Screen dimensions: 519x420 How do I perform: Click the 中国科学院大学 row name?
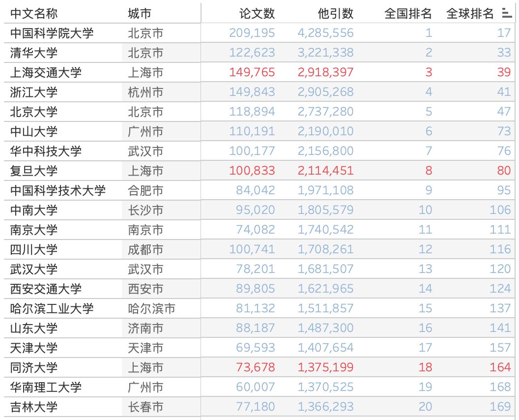(x=52, y=33)
